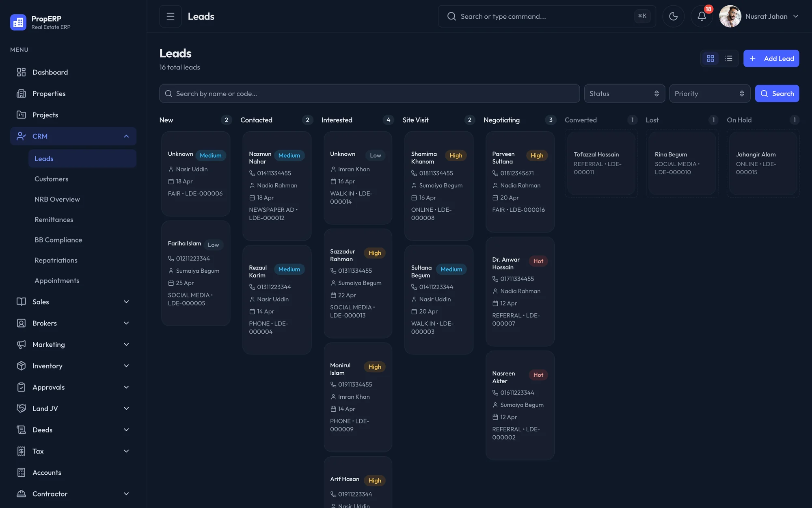Click the Accounts calculator icon
Viewport: 812px width, 508px height.
pos(21,473)
